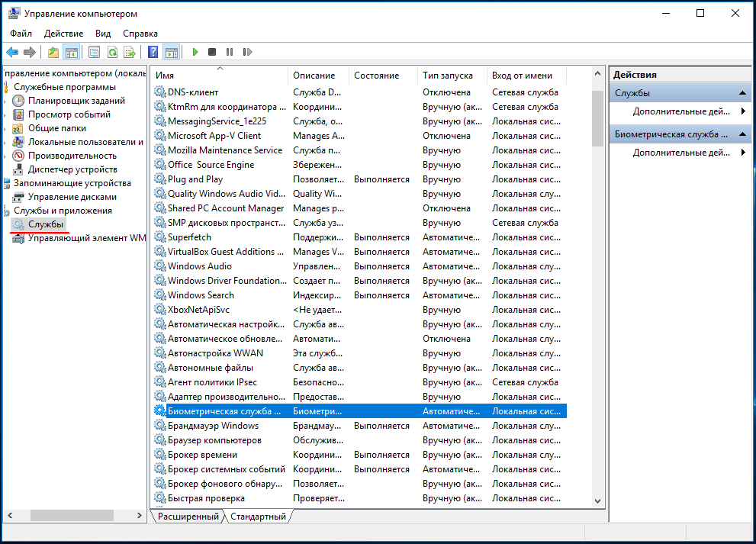This screenshot has height=544, width=756.
Task: Expand the Локальные пользователи tree node
Action: (x=5, y=142)
